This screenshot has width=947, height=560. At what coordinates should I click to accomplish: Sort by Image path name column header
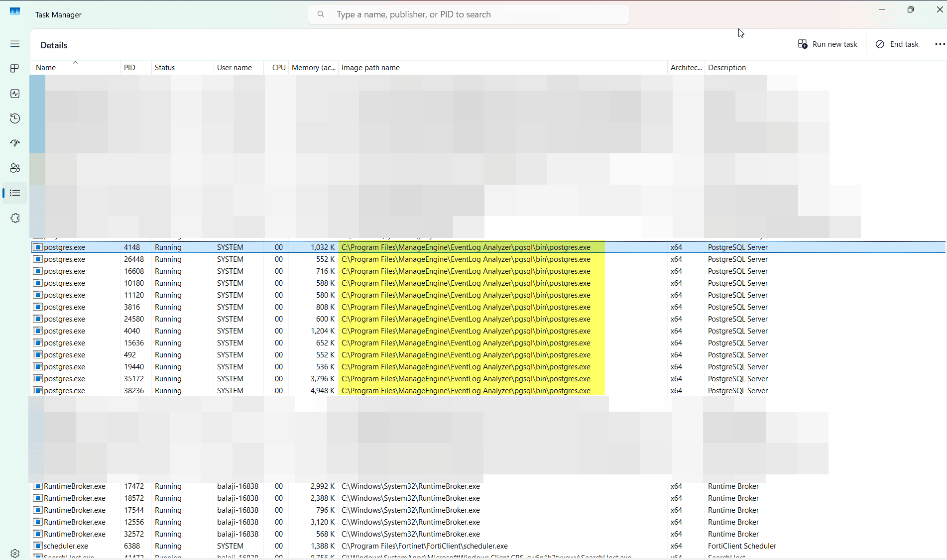[x=503, y=68]
